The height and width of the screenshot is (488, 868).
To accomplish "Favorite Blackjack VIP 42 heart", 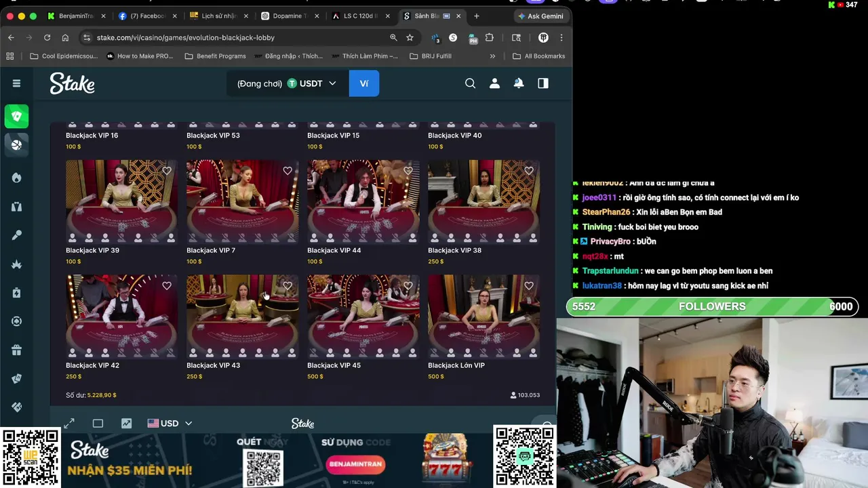I will [167, 286].
